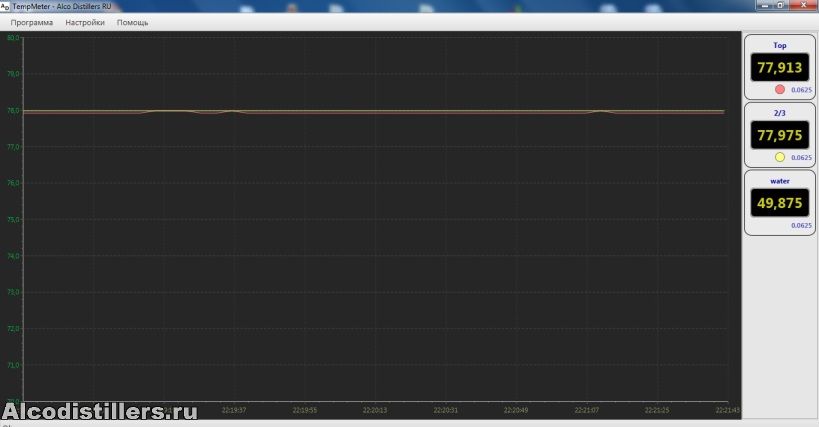Click the 22:21:07 time marker on axis
This screenshot has height=427, width=819.
(x=587, y=409)
